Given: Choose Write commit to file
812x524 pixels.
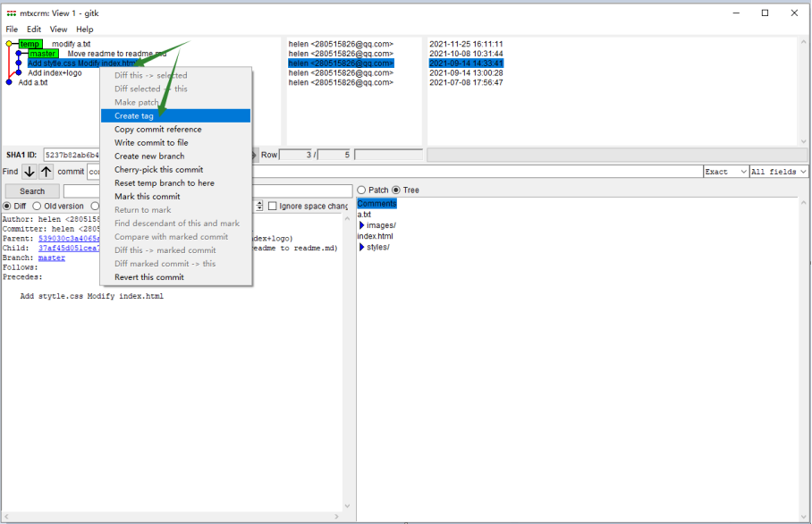Looking at the screenshot, I should (x=175, y=142).
